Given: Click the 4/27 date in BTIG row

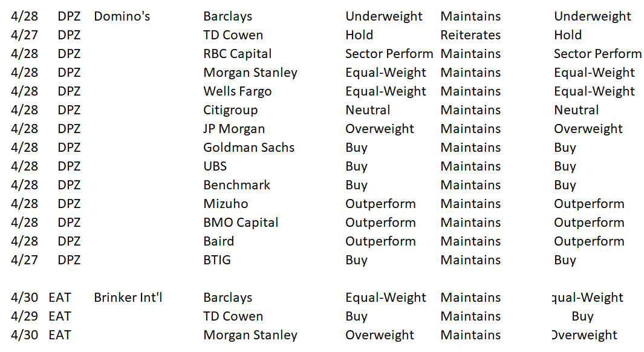Looking at the screenshot, I should [x=24, y=260].
